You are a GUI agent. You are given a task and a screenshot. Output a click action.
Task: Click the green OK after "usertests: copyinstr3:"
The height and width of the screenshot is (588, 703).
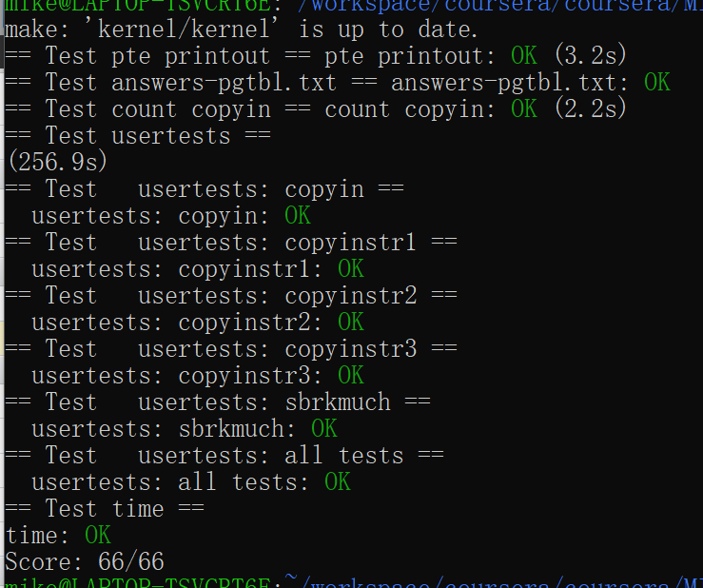(351, 376)
